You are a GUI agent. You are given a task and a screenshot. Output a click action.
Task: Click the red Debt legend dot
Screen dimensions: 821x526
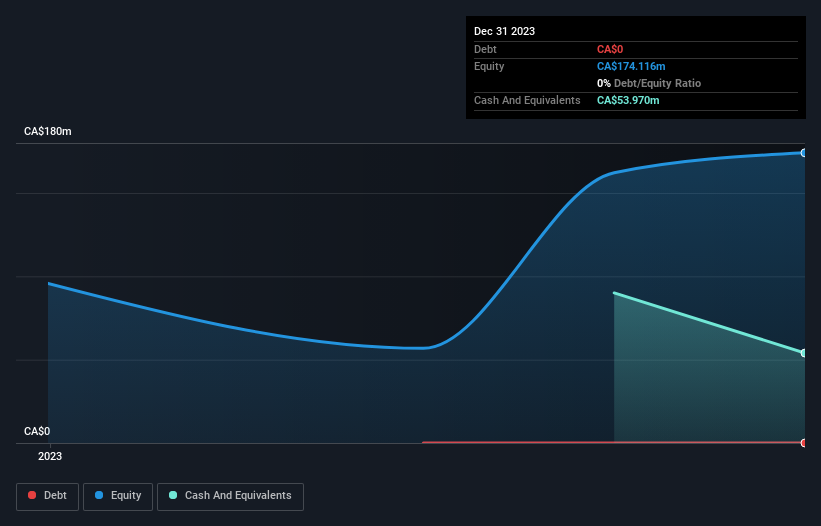32,495
